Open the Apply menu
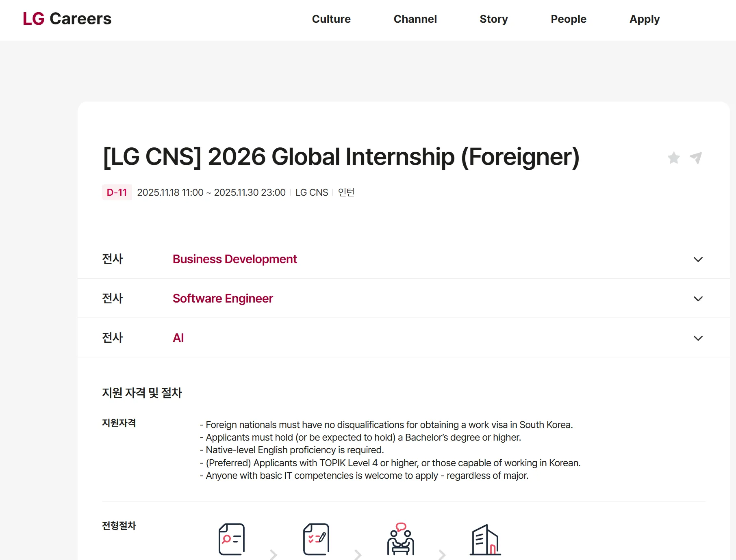Image resolution: width=736 pixels, height=560 pixels. 645,19
